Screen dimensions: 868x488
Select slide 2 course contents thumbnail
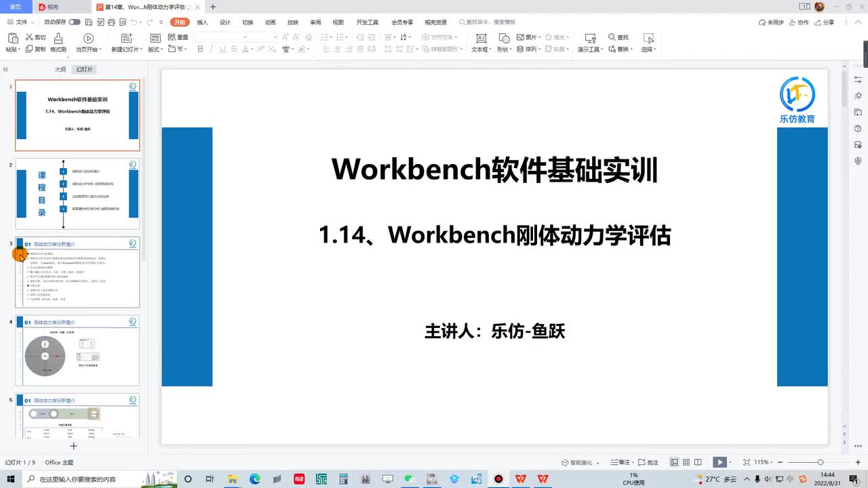click(77, 194)
